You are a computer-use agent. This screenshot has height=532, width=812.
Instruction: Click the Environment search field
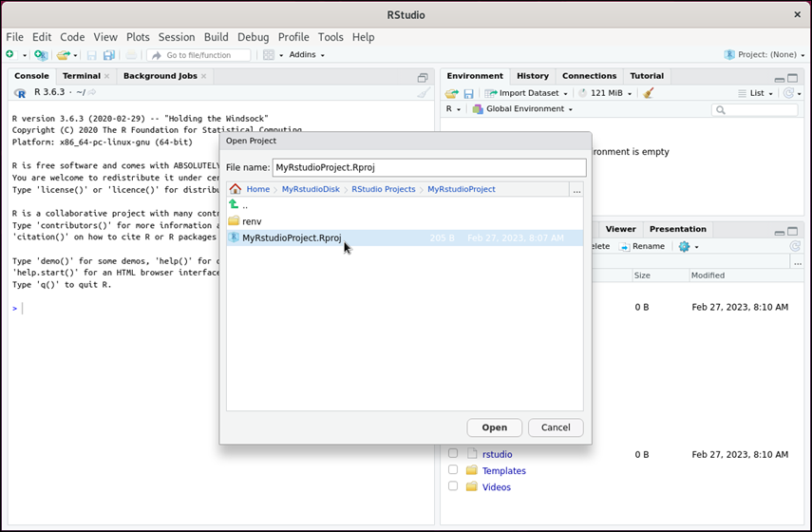[755, 110]
